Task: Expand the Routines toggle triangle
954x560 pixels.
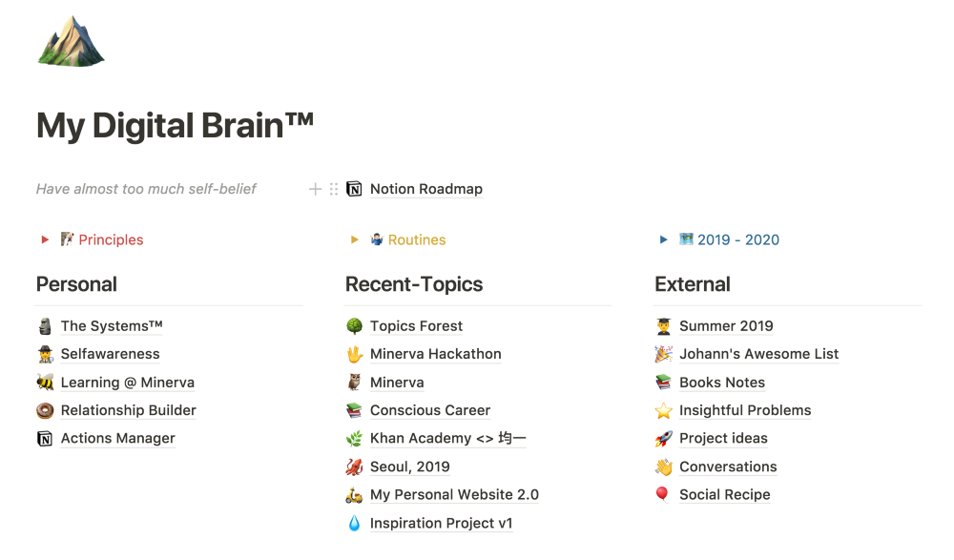Action: click(x=355, y=239)
